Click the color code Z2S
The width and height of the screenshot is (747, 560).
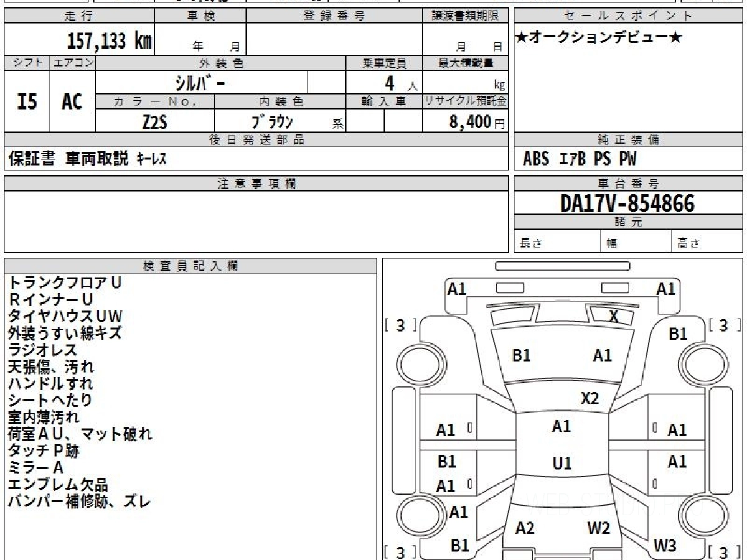155,122
